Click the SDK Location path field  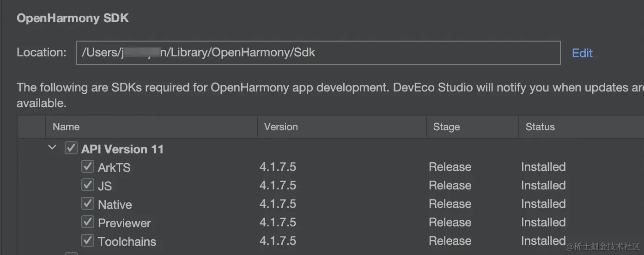coord(318,53)
